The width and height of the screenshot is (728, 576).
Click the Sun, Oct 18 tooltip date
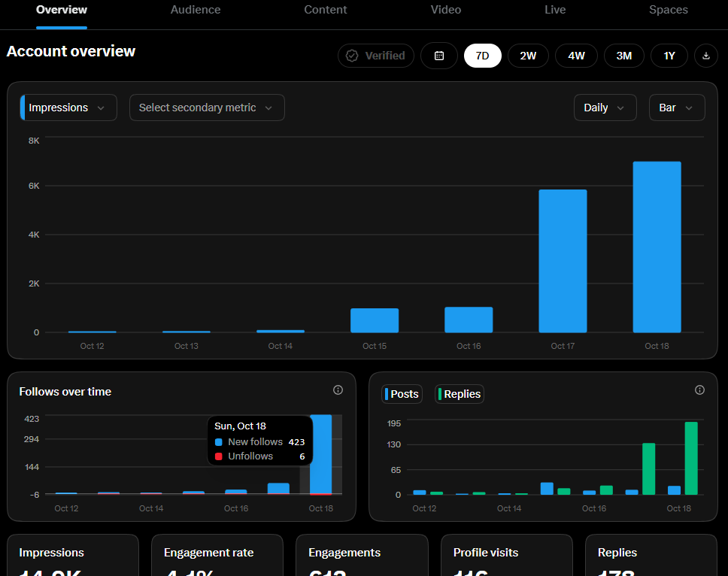pyautogui.click(x=240, y=426)
